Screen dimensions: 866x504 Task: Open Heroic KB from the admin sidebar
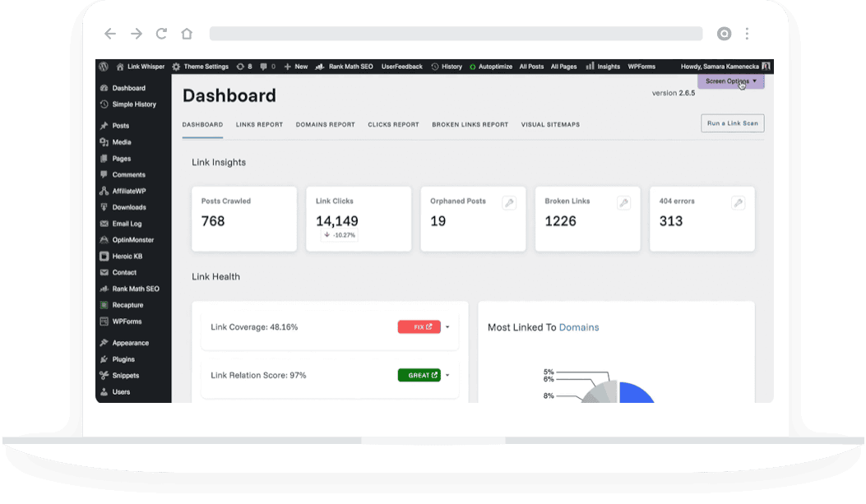tap(128, 256)
